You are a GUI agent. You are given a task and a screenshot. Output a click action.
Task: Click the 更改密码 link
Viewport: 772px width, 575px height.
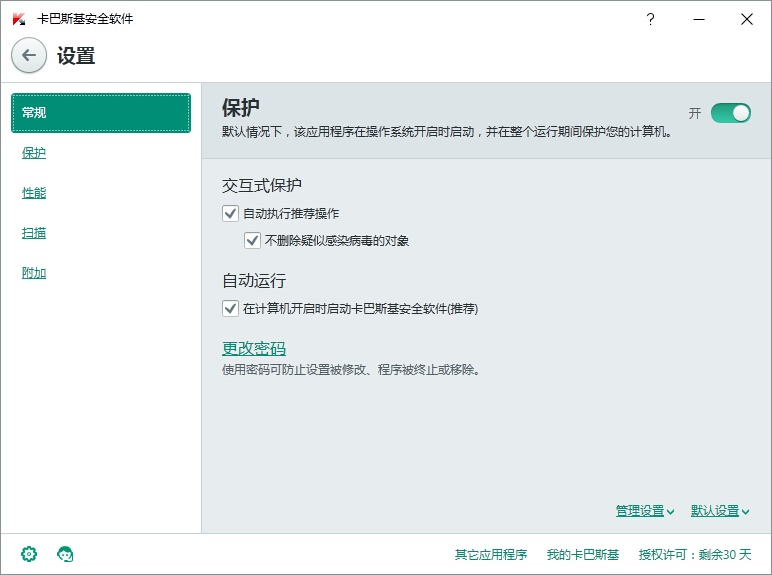254,348
